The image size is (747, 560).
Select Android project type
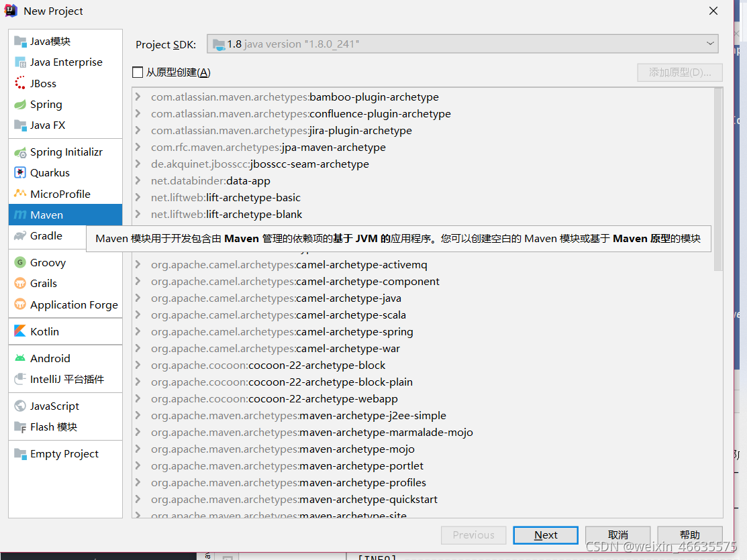[65, 358]
